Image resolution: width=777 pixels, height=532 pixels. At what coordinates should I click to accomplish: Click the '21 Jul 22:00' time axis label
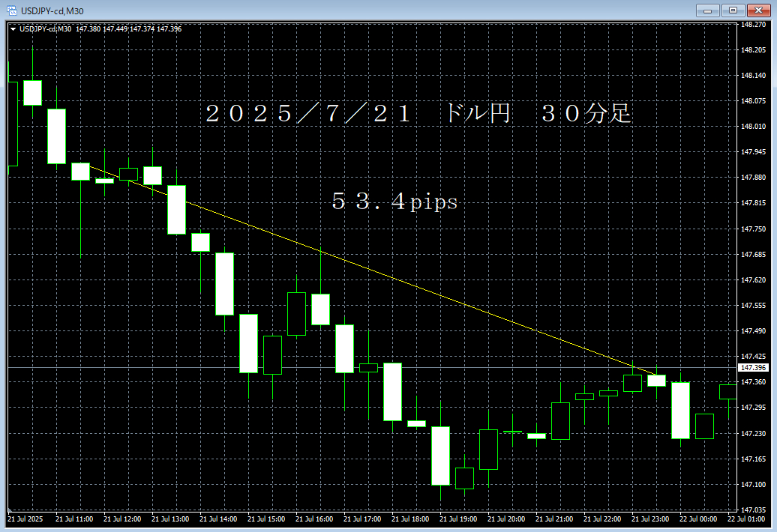point(602,519)
